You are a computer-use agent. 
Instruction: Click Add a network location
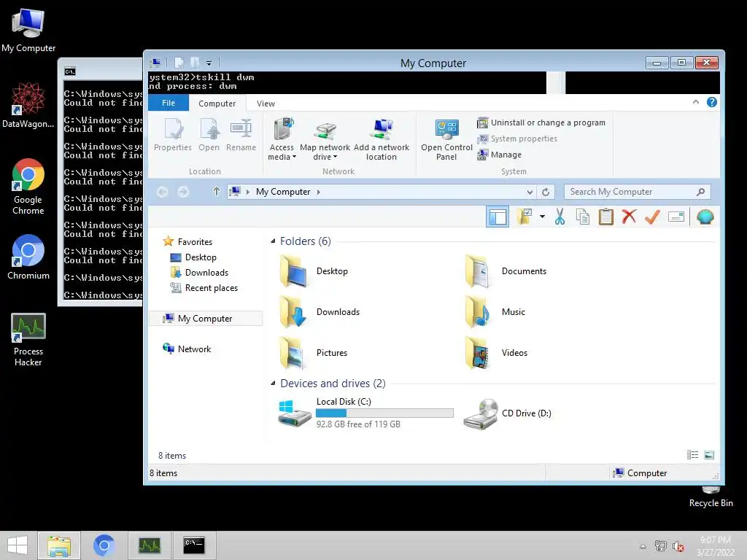(x=381, y=139)
